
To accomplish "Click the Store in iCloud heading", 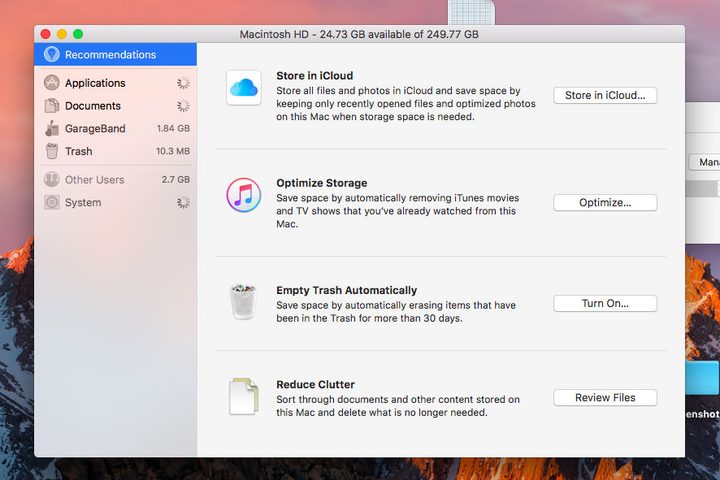I will [315, 76].
